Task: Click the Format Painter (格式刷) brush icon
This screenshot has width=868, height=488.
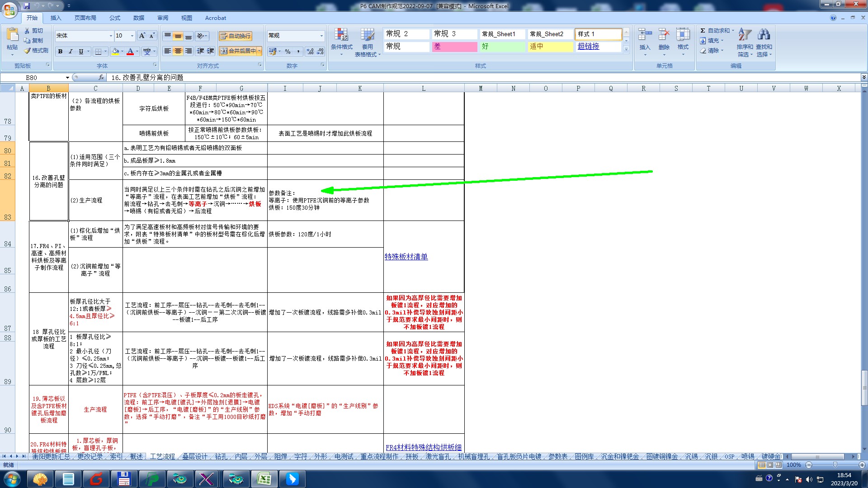Action: 28,51
